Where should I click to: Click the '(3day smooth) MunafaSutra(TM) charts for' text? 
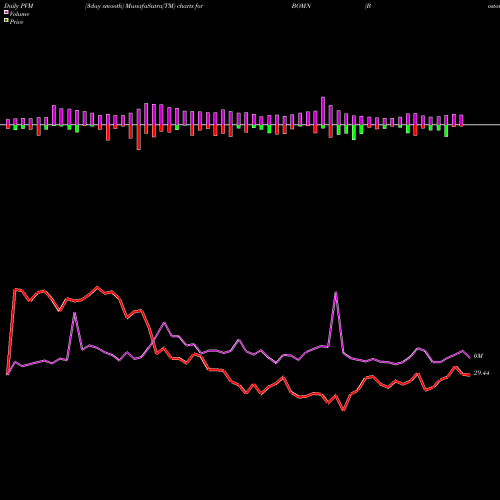tap(144, 6)
